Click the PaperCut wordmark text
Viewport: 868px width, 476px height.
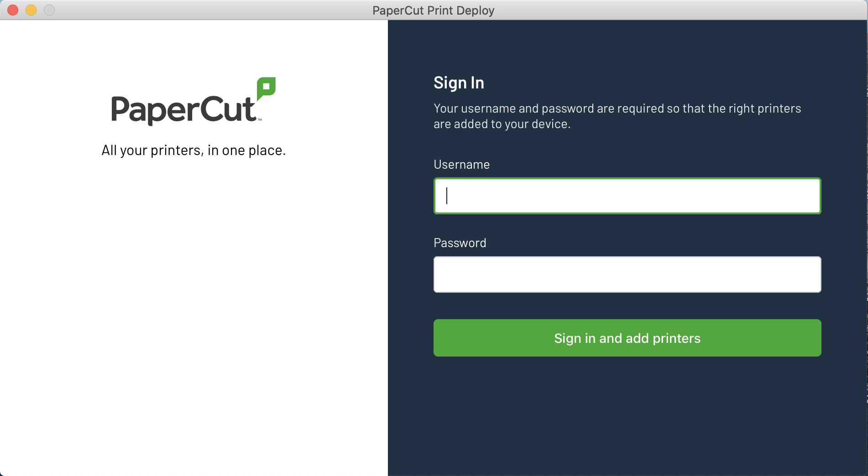point(184,109)
